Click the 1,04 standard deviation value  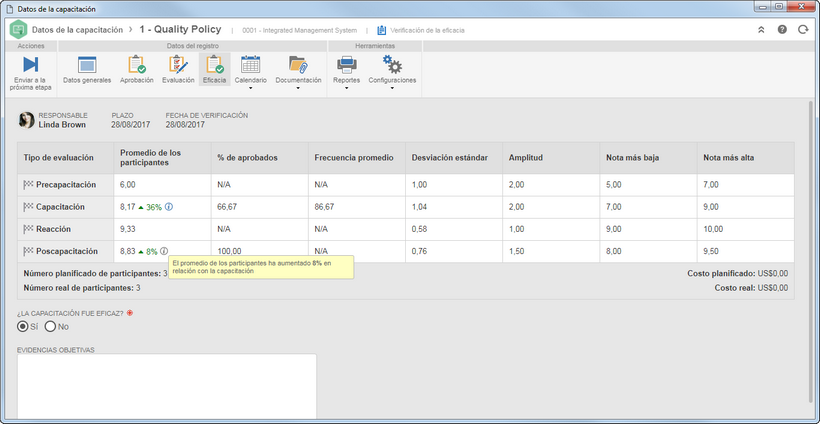pyautogui.click(x=419, y=207)
